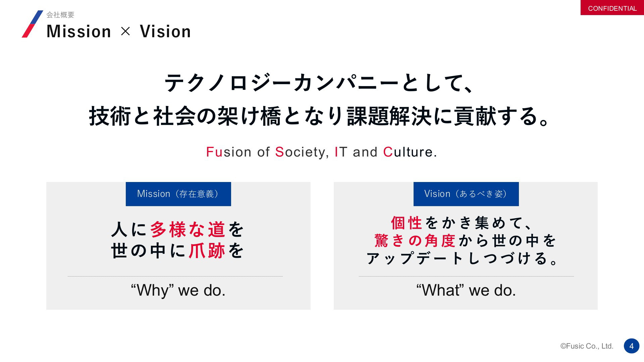Click the red and blue slash logo
This screenshot has height=362, width=644.
(x=33, y=24)
